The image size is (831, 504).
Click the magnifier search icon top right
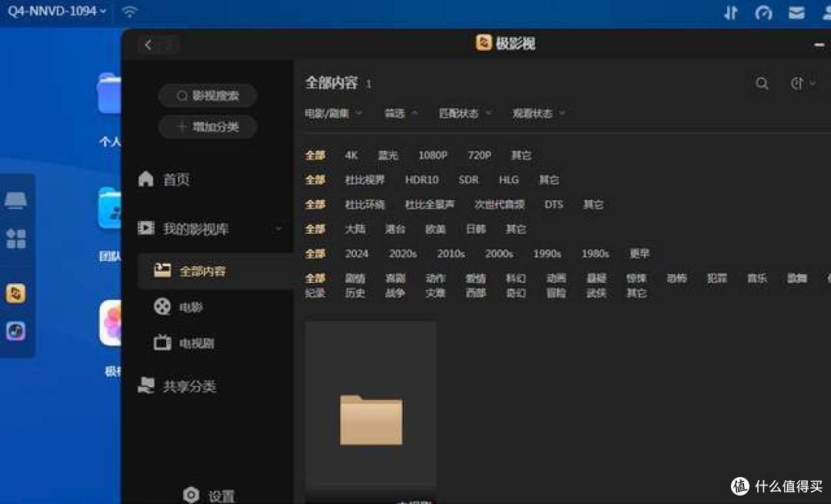tap(762, 83)
